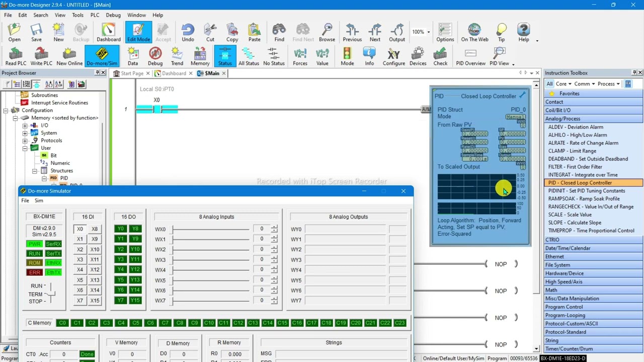The image size is (644, 362).
Task: Toggle discrete output Y13 in simulator
Action: [x=135, y=280]
